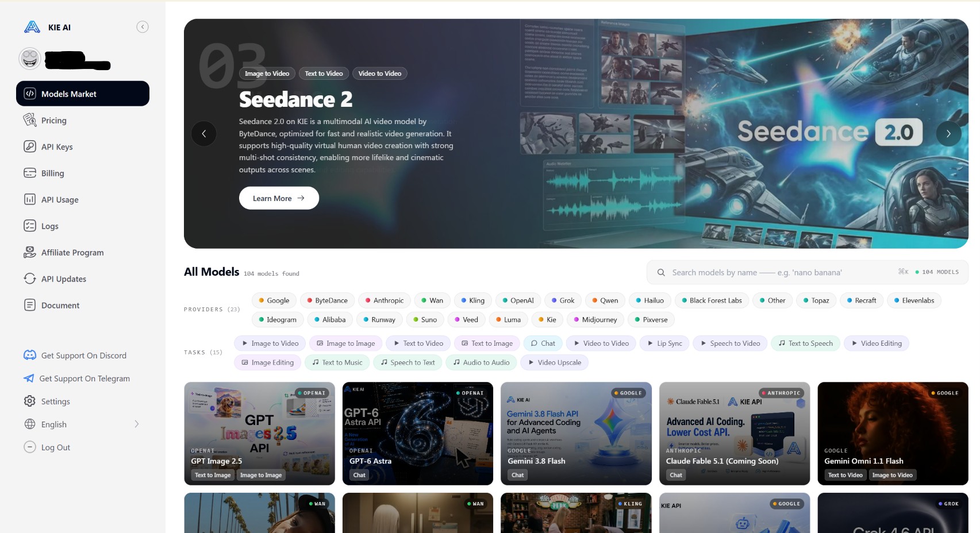Click the Billing card icon
The height and width of the screenshot is (533, 980).
pyautogui.click(x=30, y=173)
